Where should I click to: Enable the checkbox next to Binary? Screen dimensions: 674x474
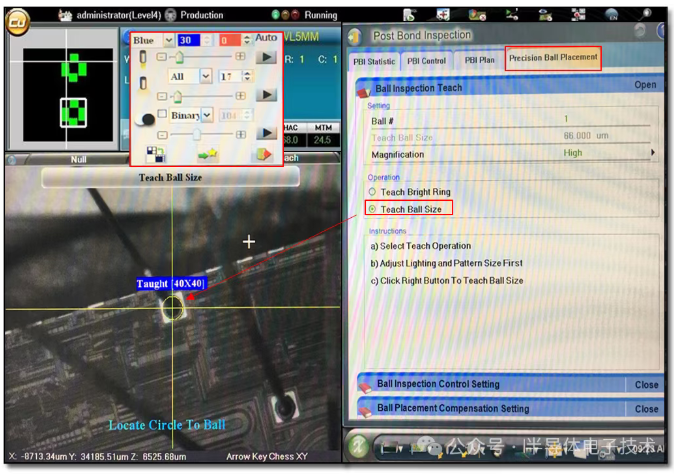(161, 115)
